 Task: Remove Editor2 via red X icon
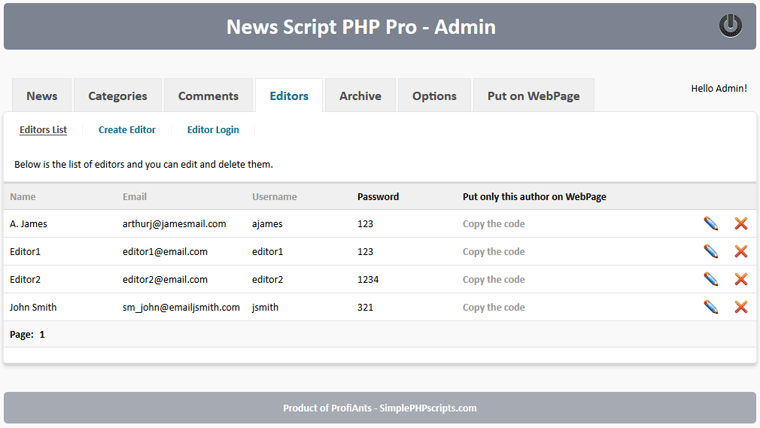[x=741, y=279]
